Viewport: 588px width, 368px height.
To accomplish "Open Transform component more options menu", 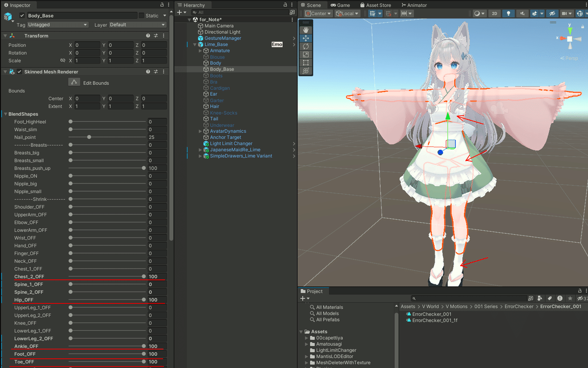I will 164,36.
